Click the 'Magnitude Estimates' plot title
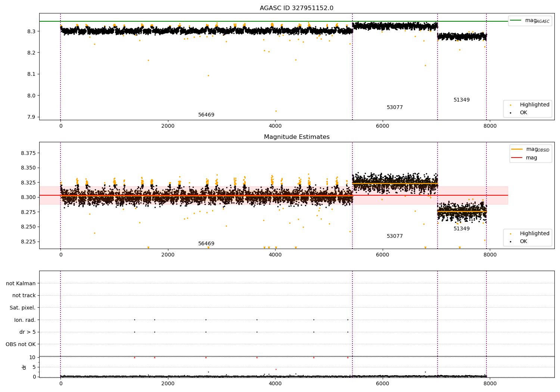Screen dimensions: 560x392 click(x=296, y=137)
